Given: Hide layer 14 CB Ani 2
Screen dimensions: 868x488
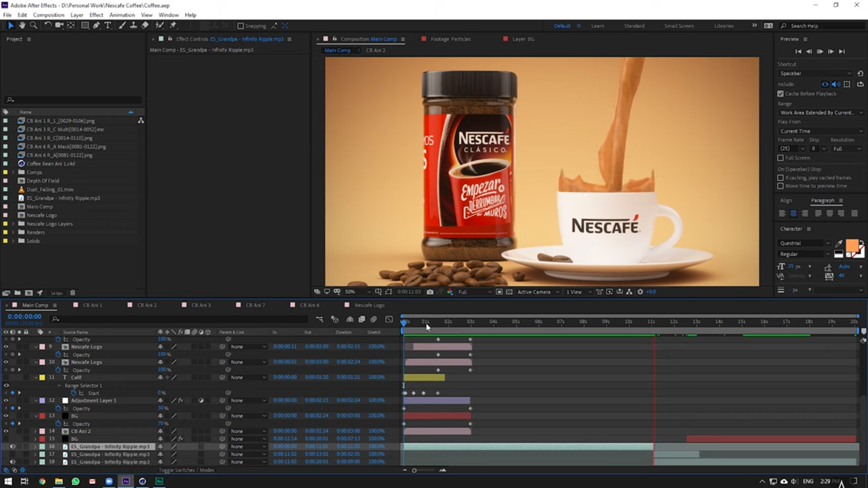Looking at the screenshot, I should click(6, 431).
